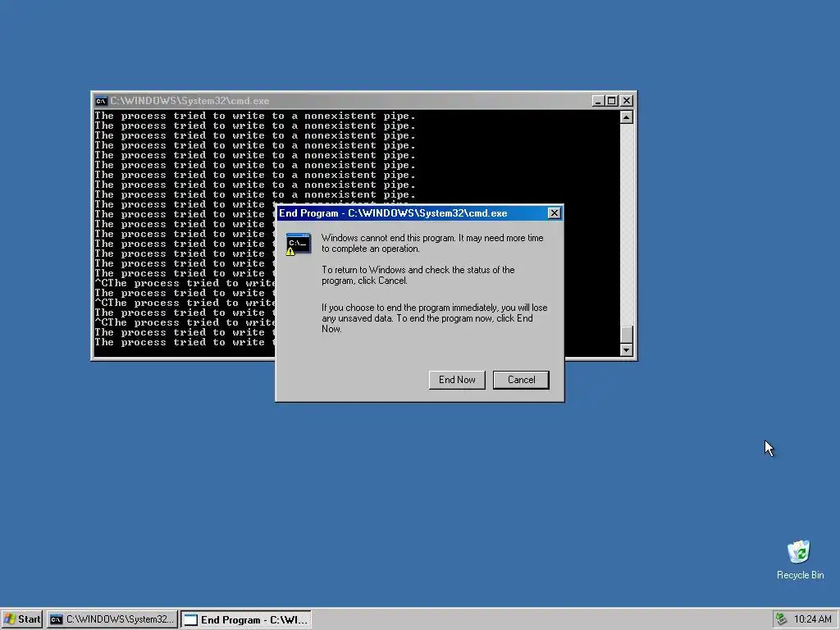
Task: Click the first 'nonexistent pipe' console line
Action: pos(255,116)
